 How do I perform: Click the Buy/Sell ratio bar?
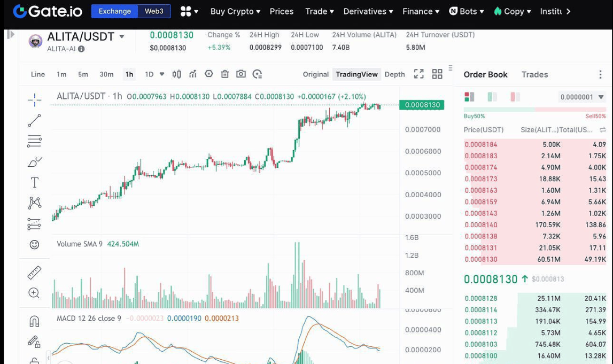tap(534, 110)
